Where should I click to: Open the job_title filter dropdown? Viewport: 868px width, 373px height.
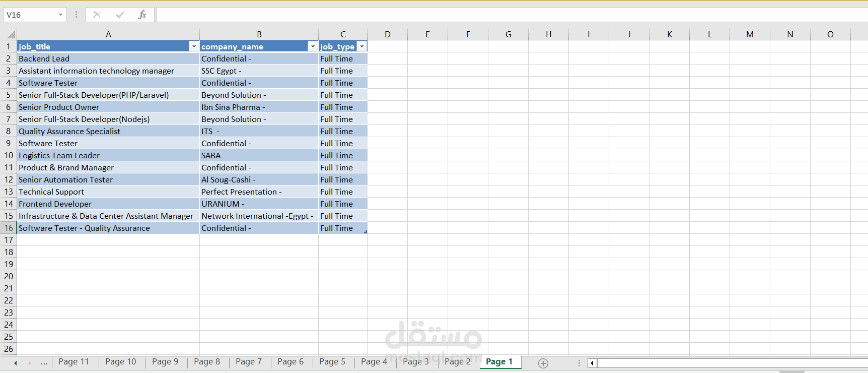pyautogui.click(x=194, y=46)
